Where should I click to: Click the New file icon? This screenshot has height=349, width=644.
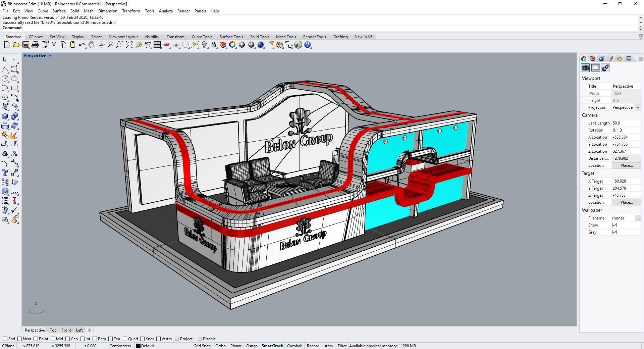pos(7,45)
